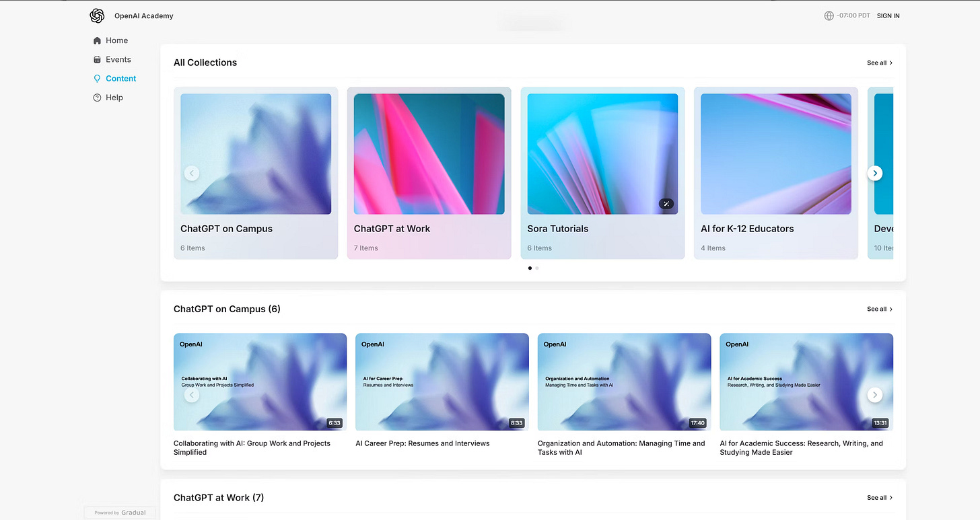Screen dimensions: 980x520
Task: Select the second carousel page dot
Action: pyautogui.click(x=537, y=268)
